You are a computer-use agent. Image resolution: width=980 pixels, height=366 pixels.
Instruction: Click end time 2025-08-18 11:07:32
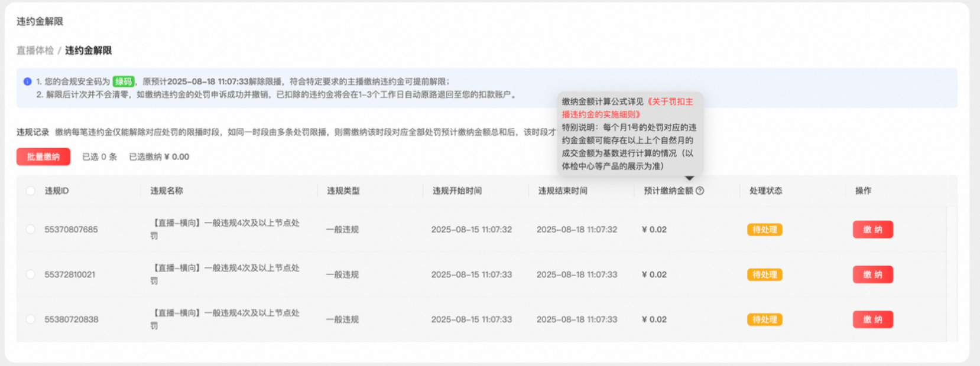[x=577, y=230]
